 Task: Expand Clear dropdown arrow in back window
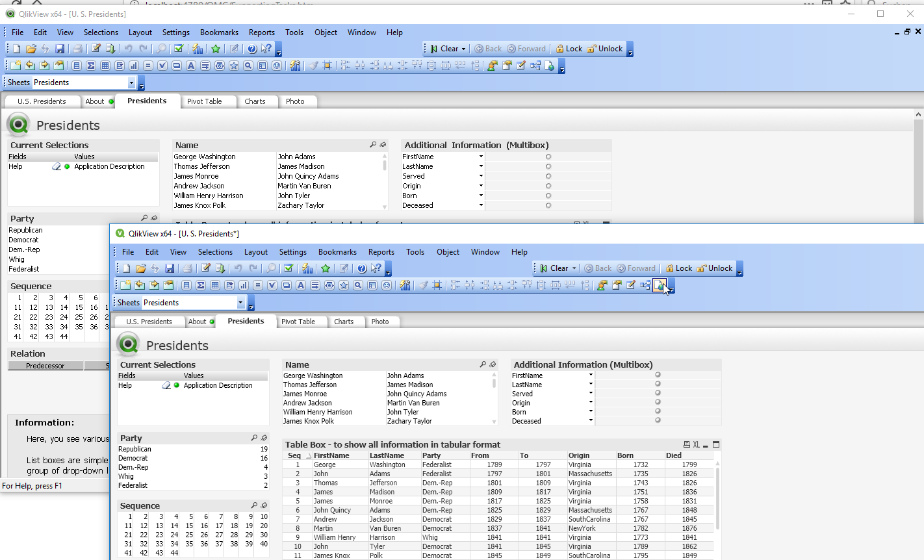point(464,49)
